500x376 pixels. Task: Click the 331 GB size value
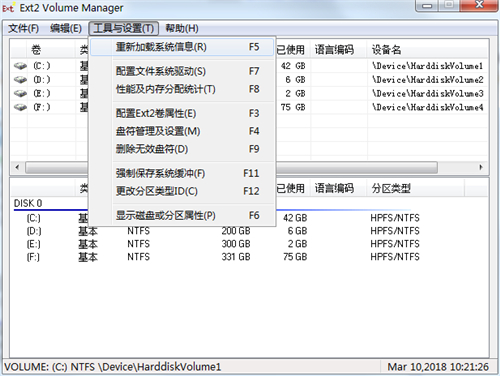(236, 257)
